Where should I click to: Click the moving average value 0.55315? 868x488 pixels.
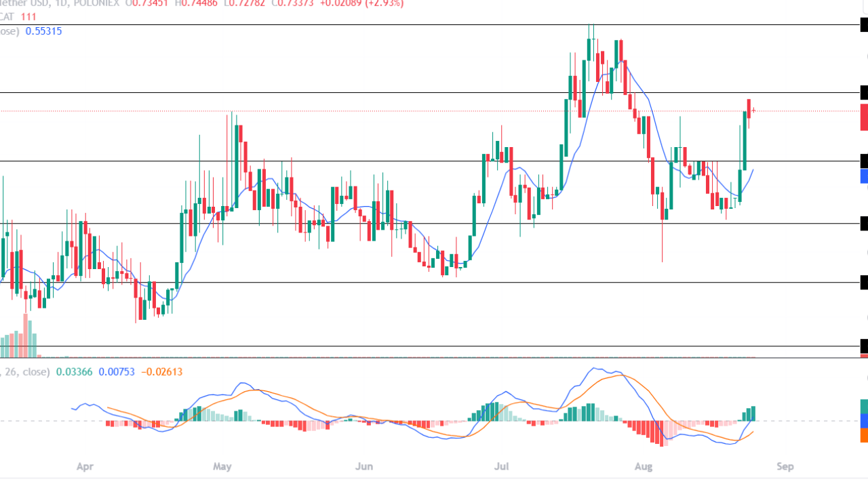[43, 31]
